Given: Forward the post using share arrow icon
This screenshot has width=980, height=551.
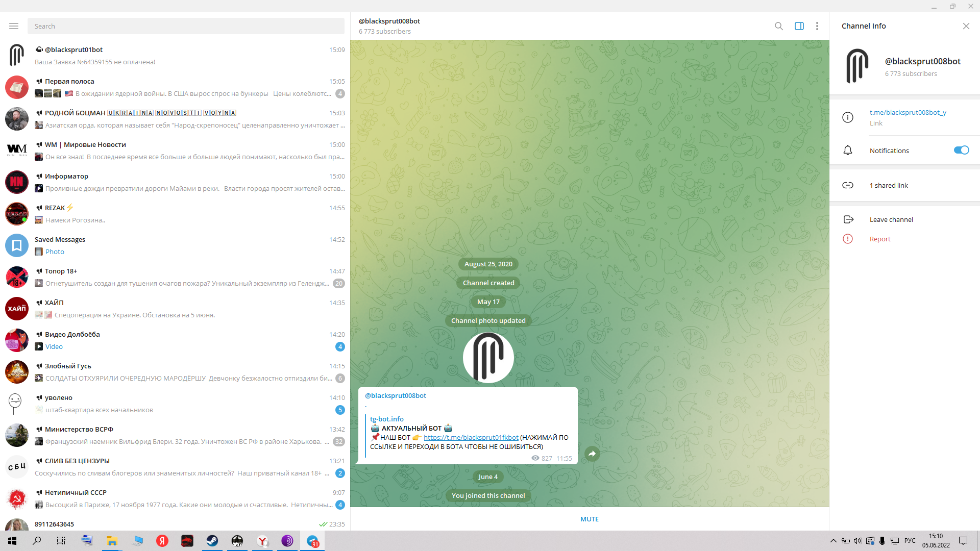Looking at the screenshot, I should [x=592, y=454].
